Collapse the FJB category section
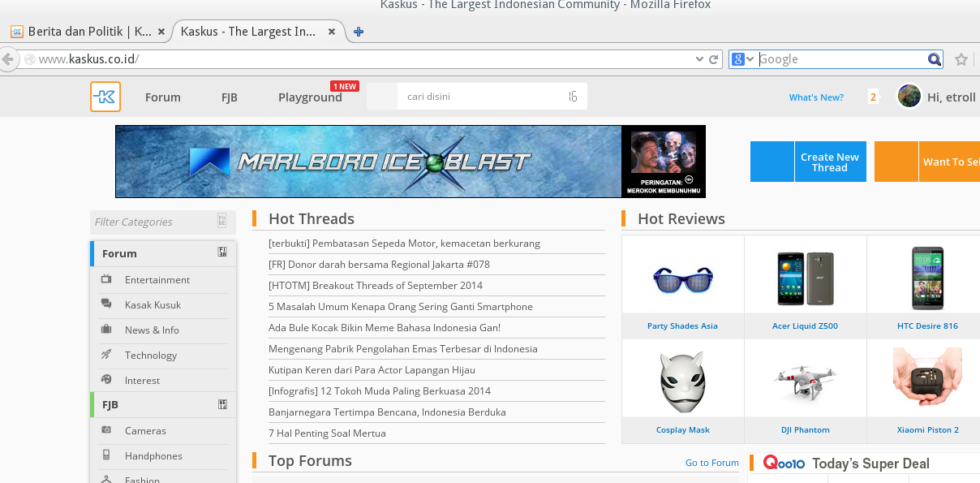980x483 pixels. coord(222,404)
